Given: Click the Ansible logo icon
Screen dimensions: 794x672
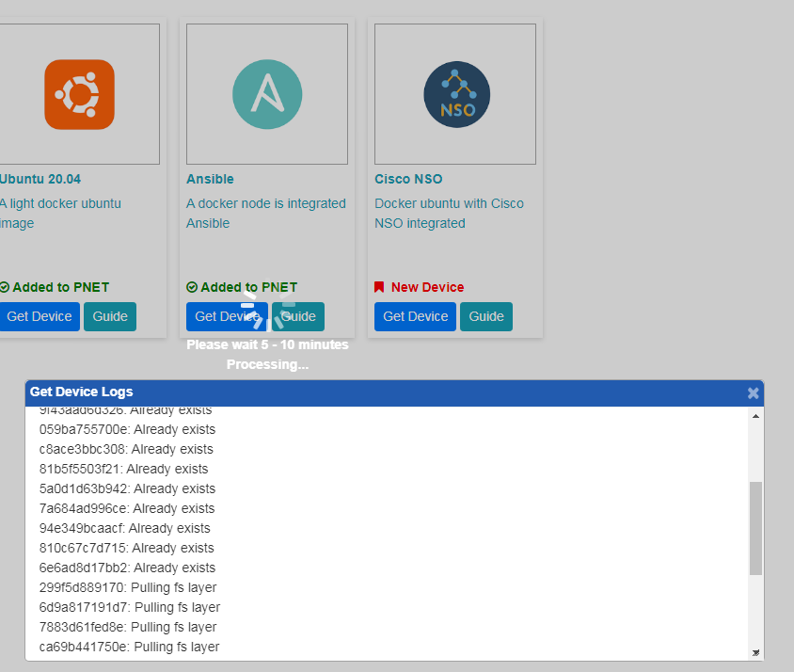Looking at the screenshot, I should point(267,93).
